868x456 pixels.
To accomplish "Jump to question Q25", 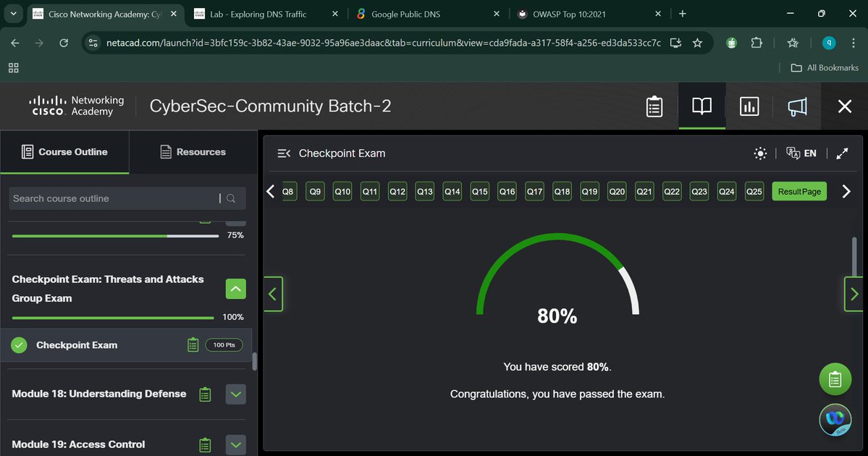I will point(754,192).
